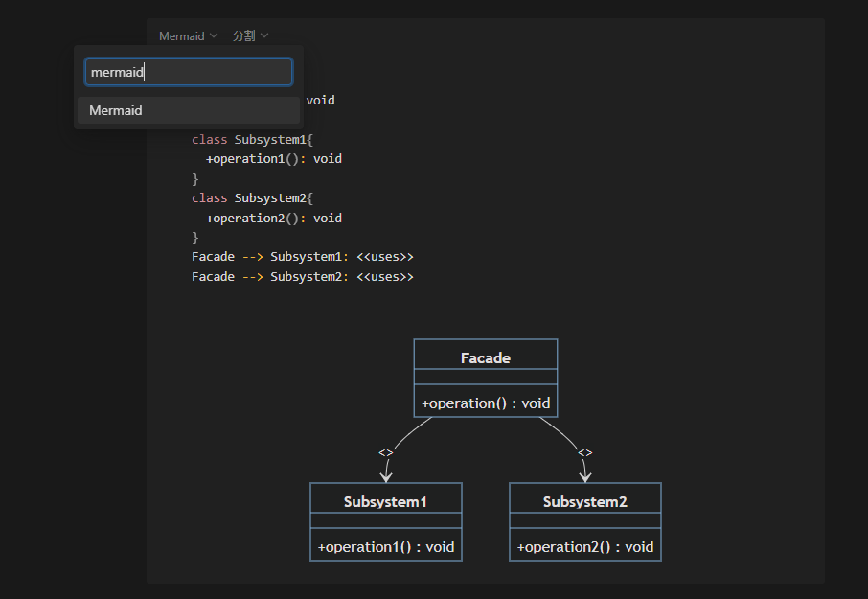
Task: Click the <<uses>> arrow pointing to Subsystem2
Action: pos(584,451)
